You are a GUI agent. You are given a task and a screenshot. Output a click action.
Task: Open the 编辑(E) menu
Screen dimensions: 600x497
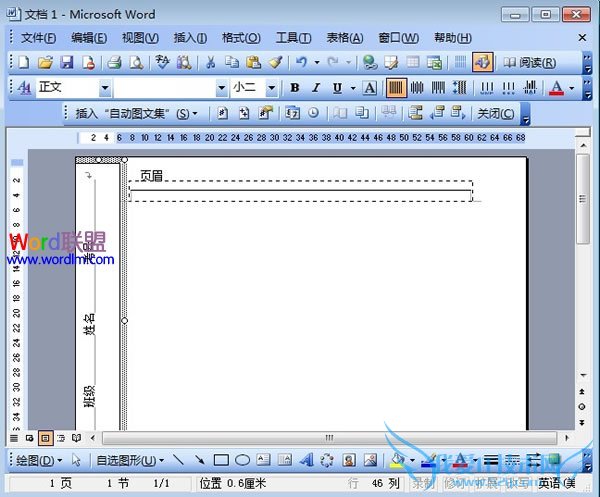point(89,37)
